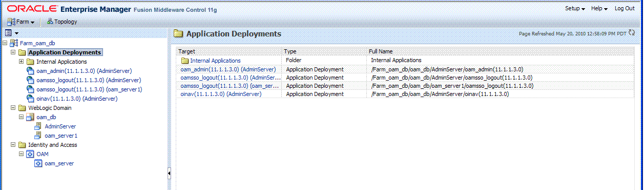Click the oam_admin application icon in tree
Screen dimensions: 644x190
coord(30,71)
